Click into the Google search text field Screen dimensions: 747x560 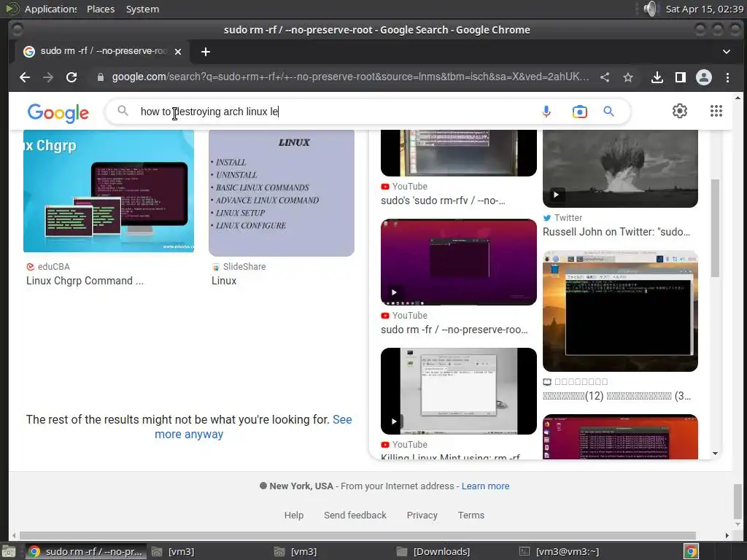pos(333,112)
